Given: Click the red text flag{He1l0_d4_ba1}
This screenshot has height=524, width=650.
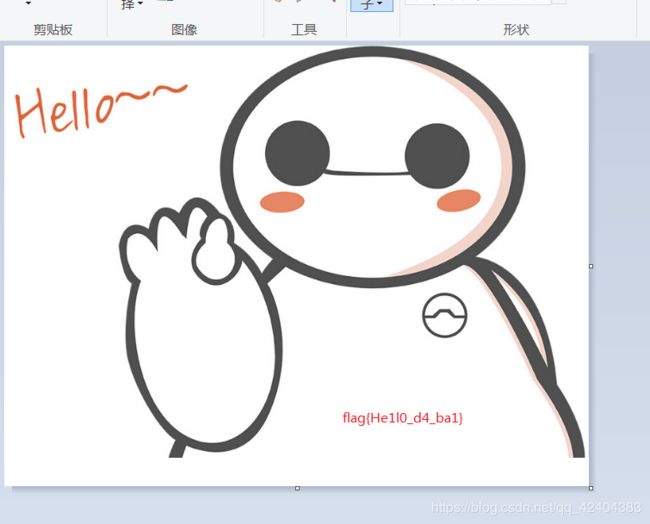Looking at the screenshot, I should click(x=403, y=417).
